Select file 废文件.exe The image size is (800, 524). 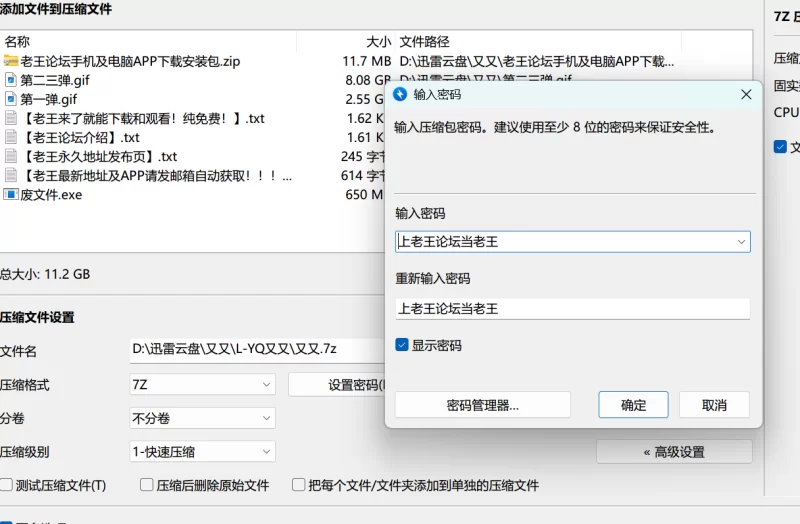point(51,194)
